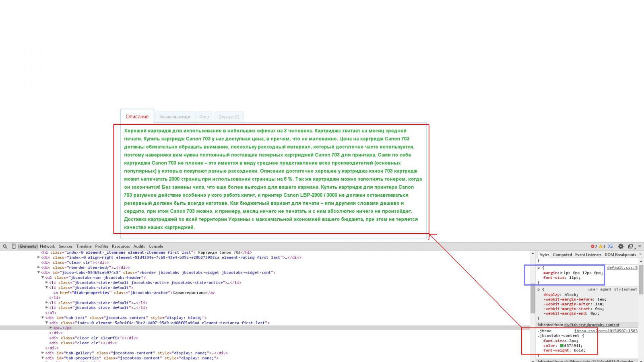Image resolution: width=644 pixels, height=362 pixels.
Task: Show more sidebar tabs chevron
Action: 640,255
